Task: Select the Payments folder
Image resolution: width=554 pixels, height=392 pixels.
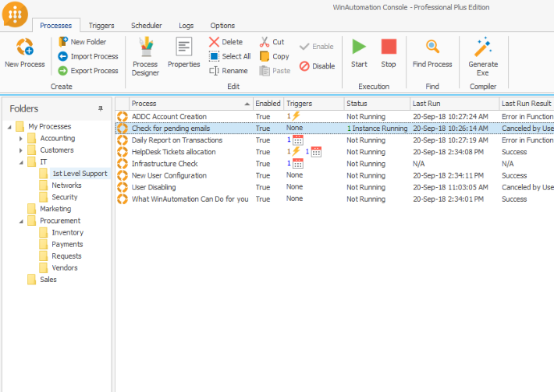Action: (67, 244)
